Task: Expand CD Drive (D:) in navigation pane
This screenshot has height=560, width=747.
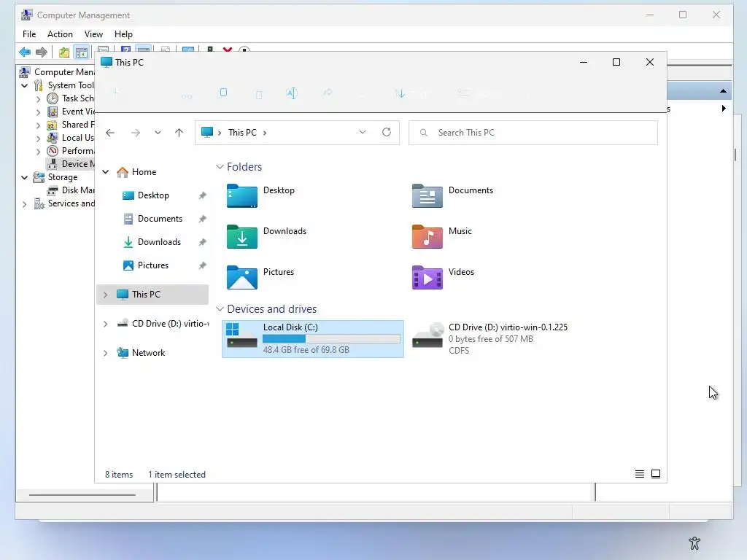Action: (x=106, y=324)
